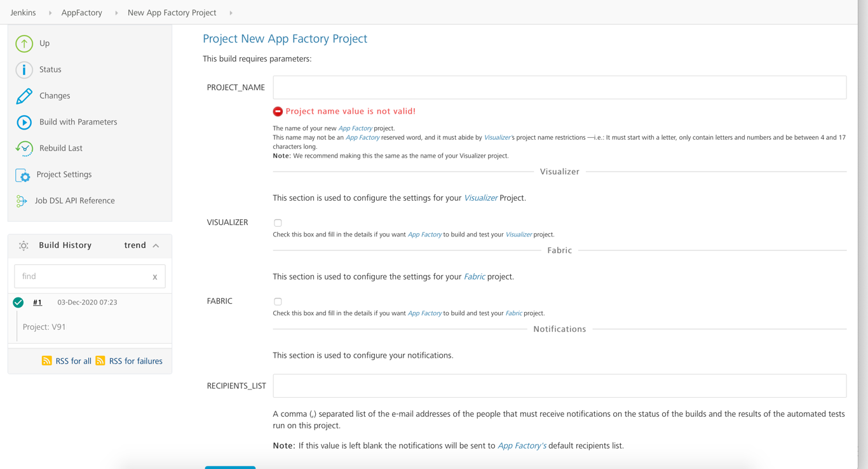Image resolution: width=868 pixels, height=469 pixels.
Task: Click the RSS for failures feed icon
Action: point(100,361)
